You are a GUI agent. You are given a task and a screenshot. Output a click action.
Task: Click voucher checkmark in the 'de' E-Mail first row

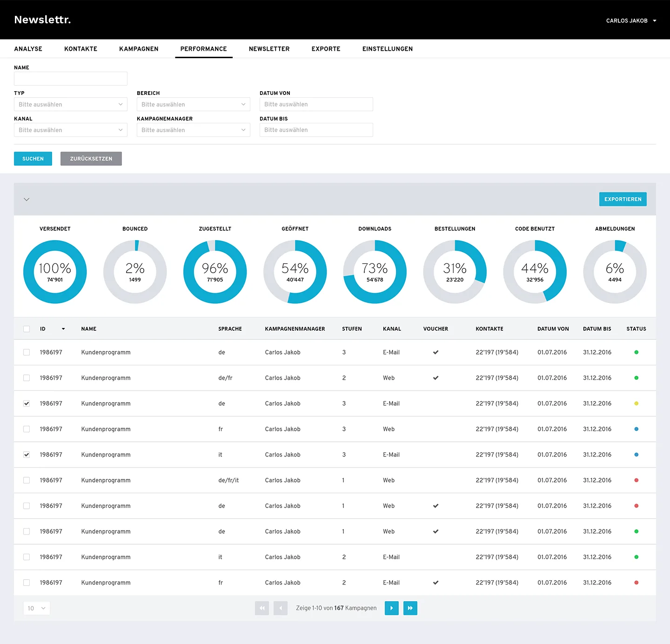click(x=435, y=352)
